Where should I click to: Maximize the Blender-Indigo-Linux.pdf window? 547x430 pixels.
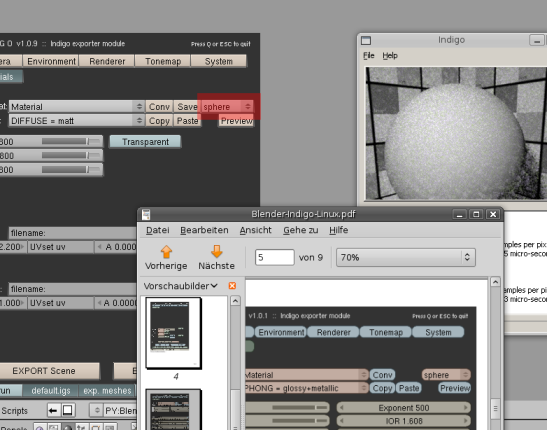pyautogui.click(x=476, y=214)
